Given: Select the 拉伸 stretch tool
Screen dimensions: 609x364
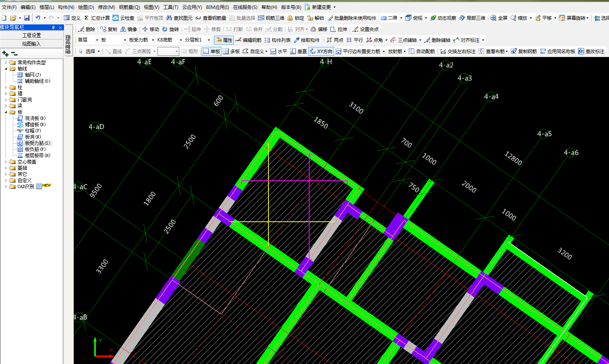Looking at the screenshot, I should [x=339, y=29].
